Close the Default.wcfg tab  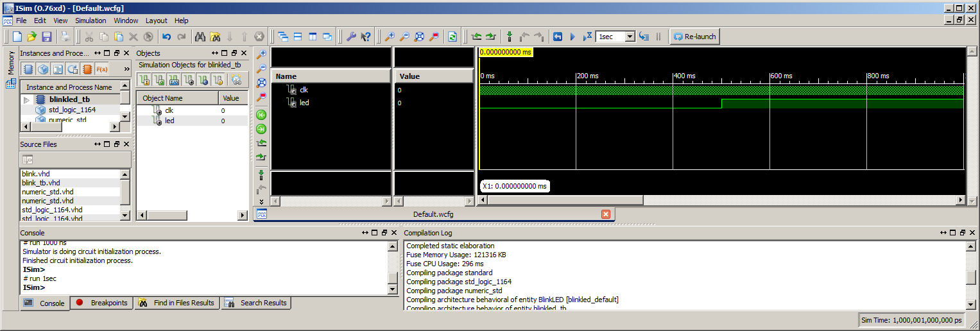[x=605, y=214]
